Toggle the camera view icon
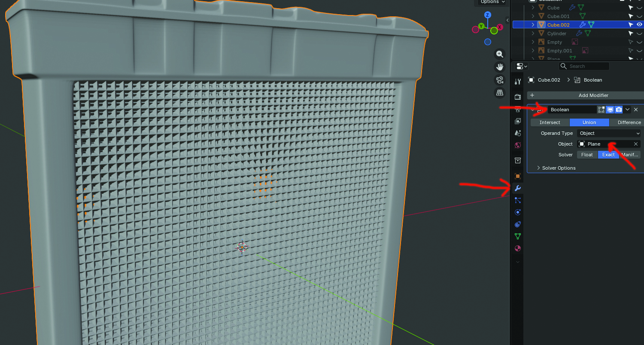The height and width of the screenshot is (345, 644). click(x=500, y=80)
